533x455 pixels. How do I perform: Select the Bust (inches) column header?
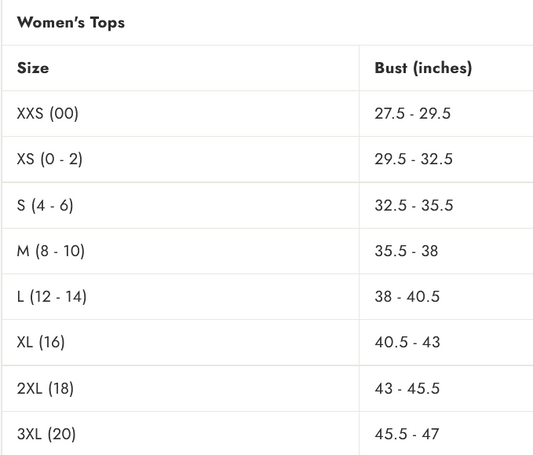tap(423, 68)
